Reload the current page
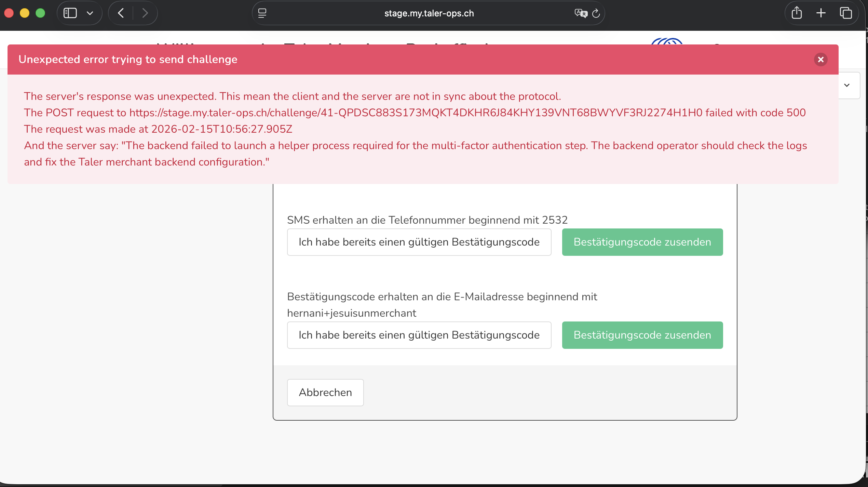The height and width of the screenshot is (487, 868). click(x=596, y=13)
